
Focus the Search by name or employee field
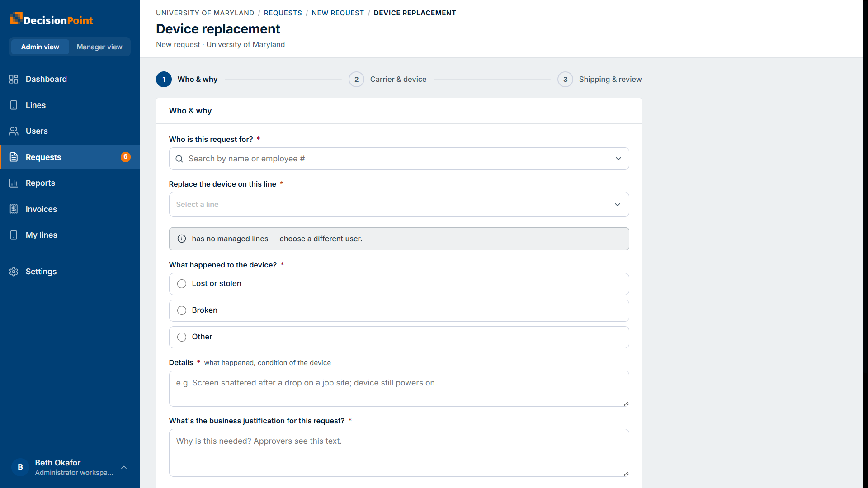pyautogui.click(x=399, y=159)
